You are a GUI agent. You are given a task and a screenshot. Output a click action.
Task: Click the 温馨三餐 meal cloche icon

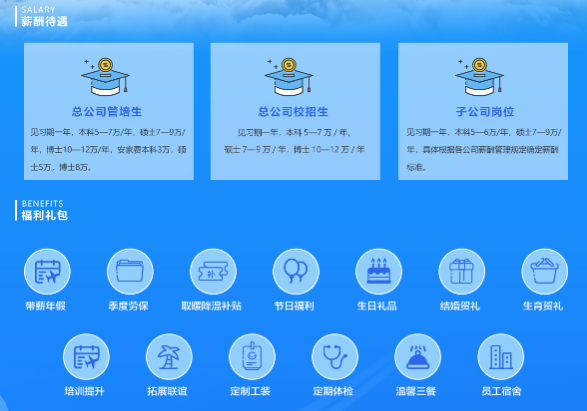[x=417, y=357]
